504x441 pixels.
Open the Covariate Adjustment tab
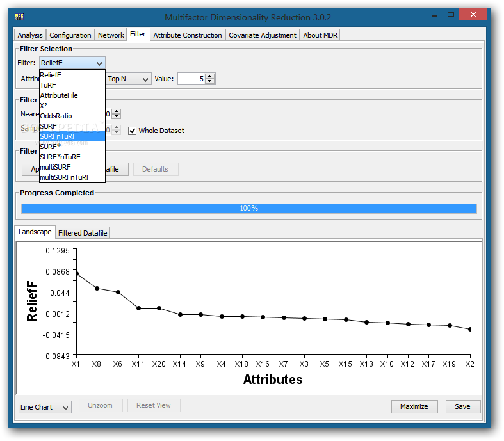coord(263,35)
